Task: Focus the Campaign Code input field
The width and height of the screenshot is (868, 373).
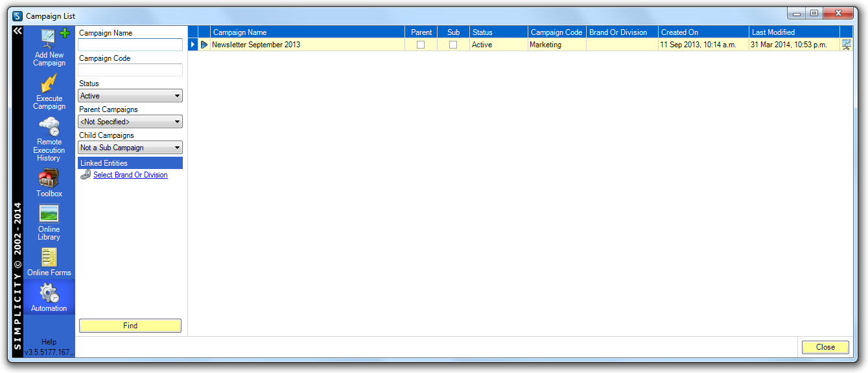Action: point(130,70)
